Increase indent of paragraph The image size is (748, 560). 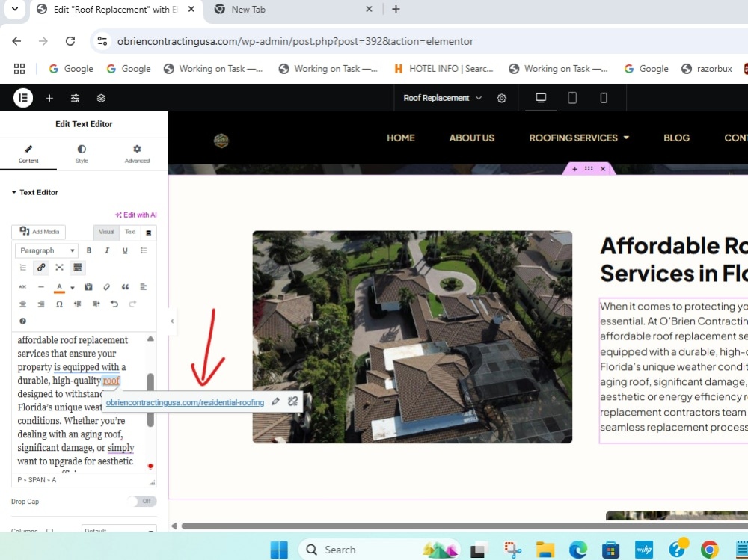click(96, 304)
